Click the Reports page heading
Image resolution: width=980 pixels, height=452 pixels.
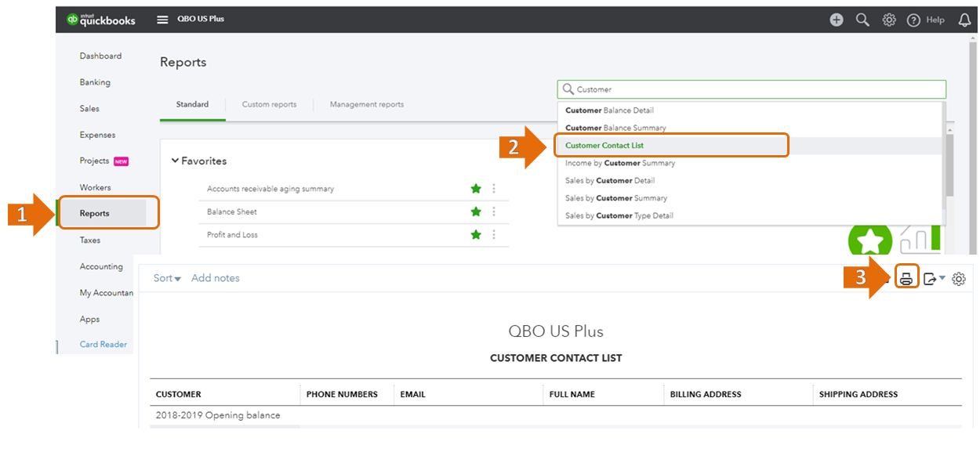(183, 62)
